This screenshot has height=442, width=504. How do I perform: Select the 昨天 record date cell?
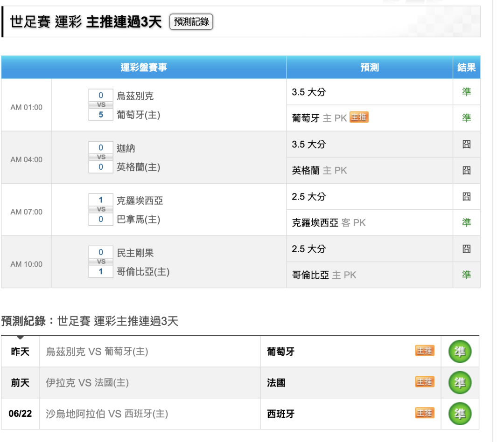[20, 352]
